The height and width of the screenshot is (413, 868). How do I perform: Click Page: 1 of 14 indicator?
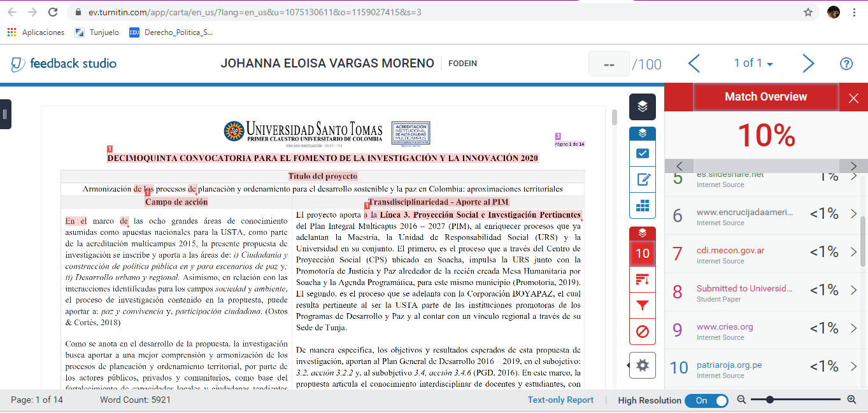coord(37,400)
